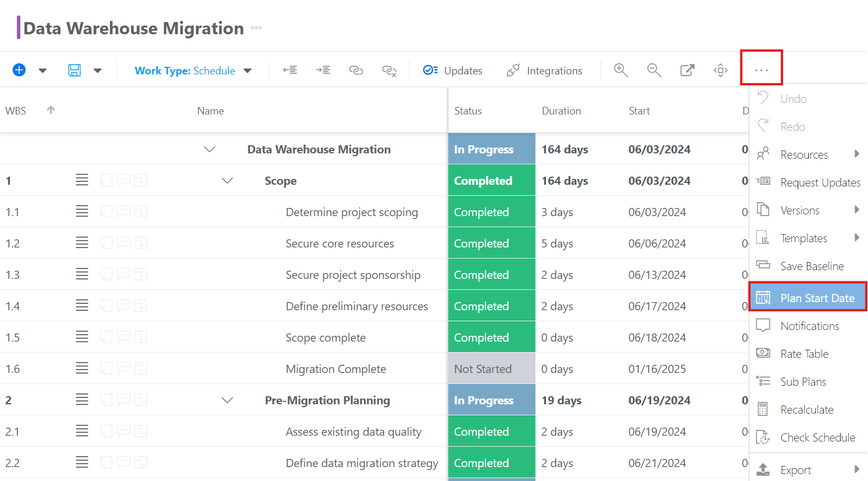Click the Updates button
This screenshot has height=481, width=868.
[x=453, y=71]
